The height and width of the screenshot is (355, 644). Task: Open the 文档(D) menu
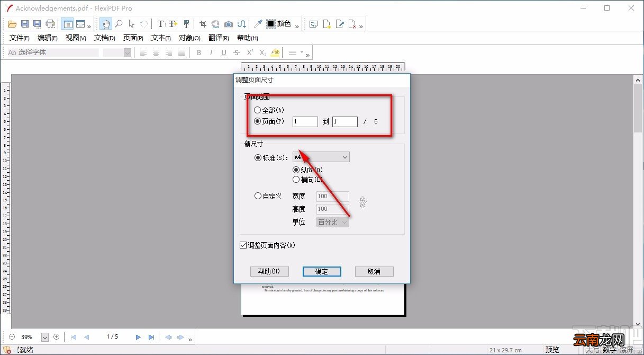104,38
